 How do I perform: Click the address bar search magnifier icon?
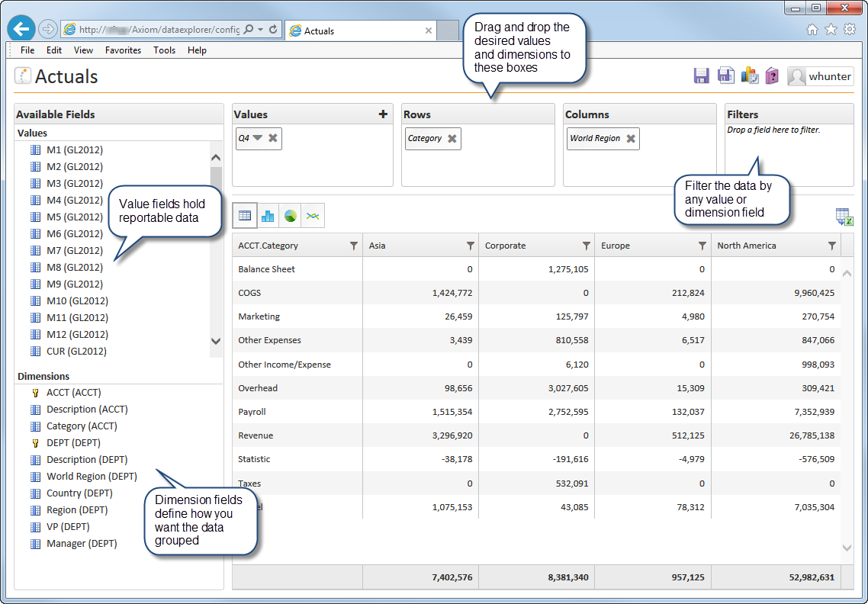tap(249, 29)
